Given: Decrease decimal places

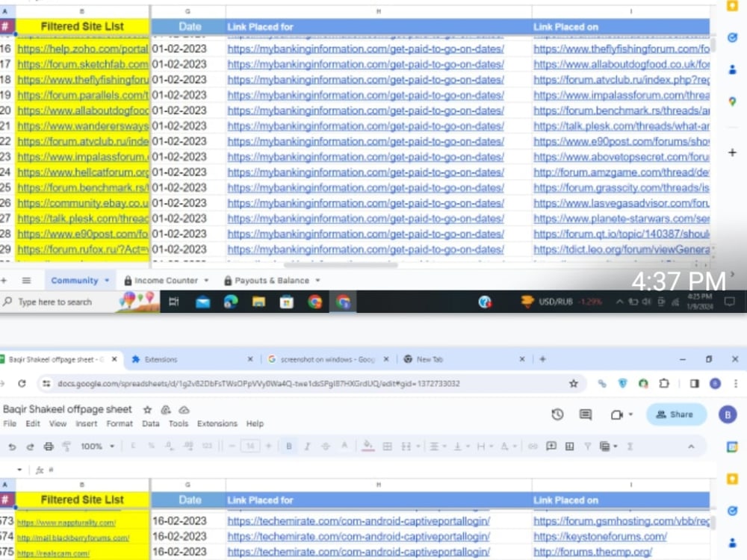Looking at the screenshot, I should (x=169, y=447).
